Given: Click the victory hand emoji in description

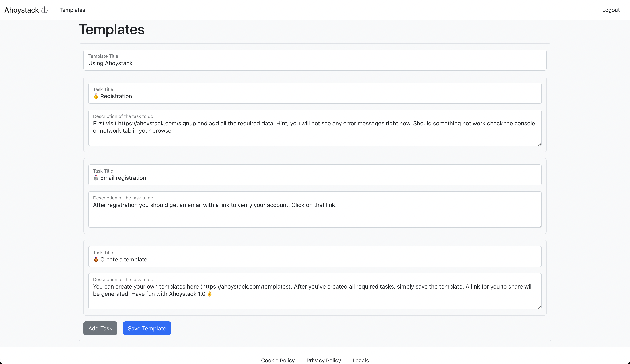Looking at the screenshot, I should tap(210, 294).
